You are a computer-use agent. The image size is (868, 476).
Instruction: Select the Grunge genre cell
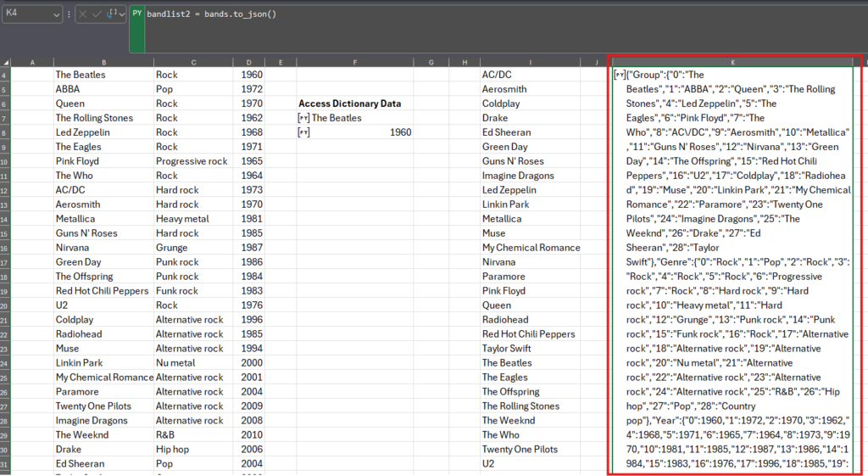coord(193,248)
